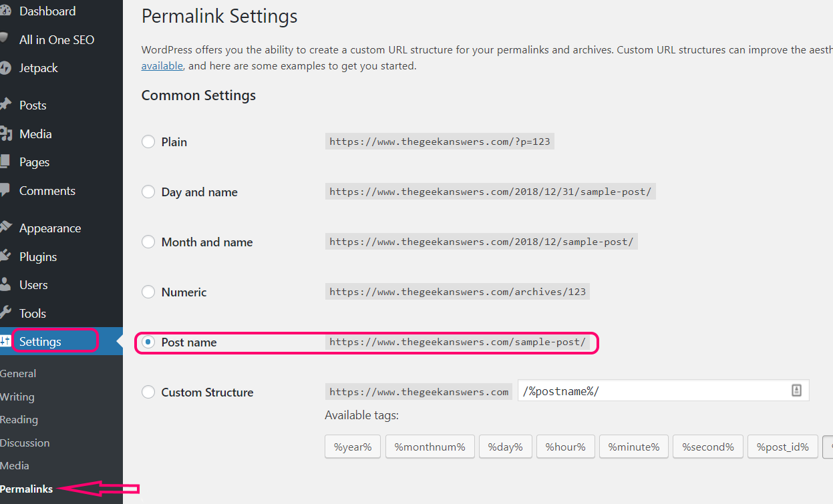
Task: Go to the Posts menu
Action: [33, 105]
